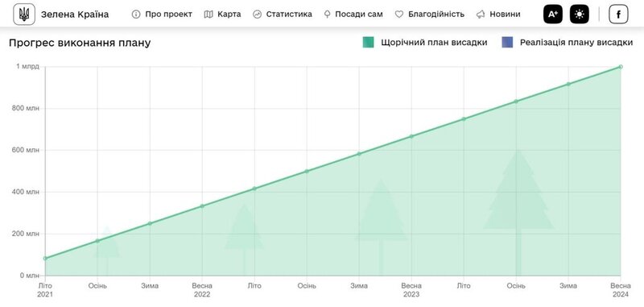
Task: Open the Про проект menu item
Action: [x=168, y=15]
